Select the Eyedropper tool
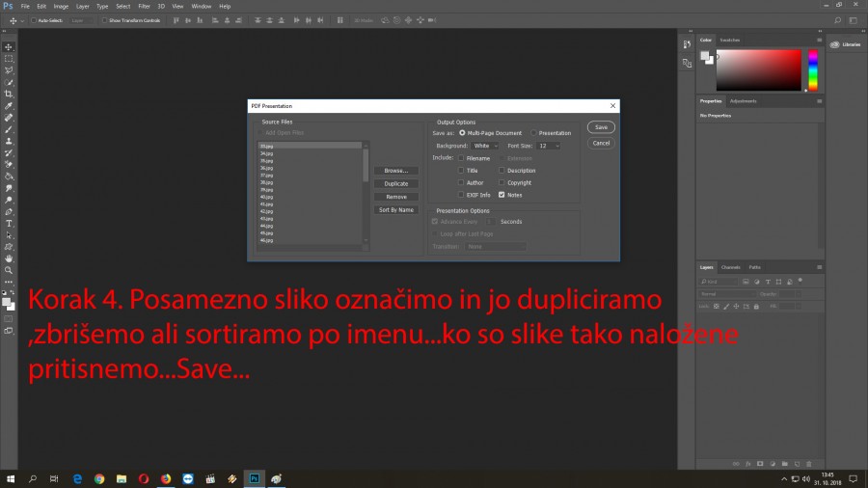This screenshot has width=868, height=488. [x=9, y=106]
